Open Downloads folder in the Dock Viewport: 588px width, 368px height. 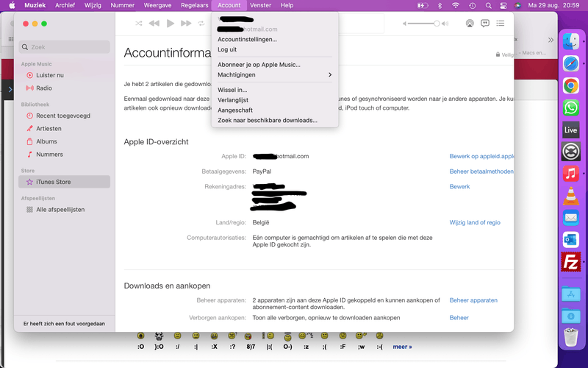point(571,316)
